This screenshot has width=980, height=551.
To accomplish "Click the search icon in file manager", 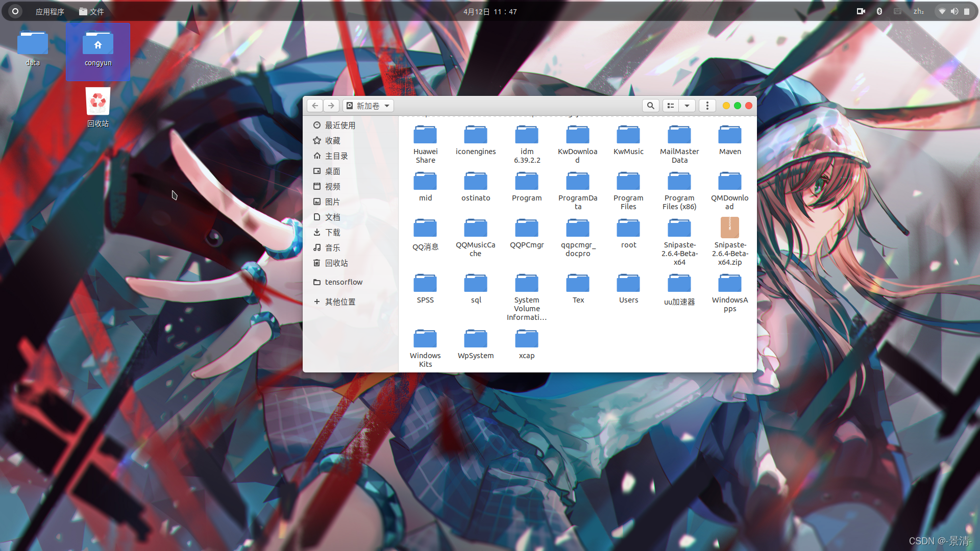I will coord(650,106).
